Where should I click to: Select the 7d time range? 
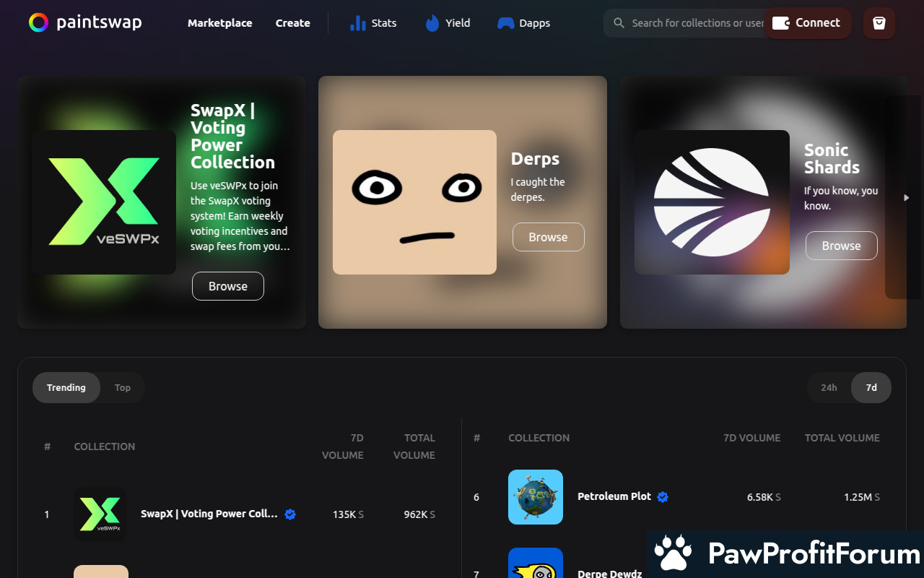click(871, 388)
